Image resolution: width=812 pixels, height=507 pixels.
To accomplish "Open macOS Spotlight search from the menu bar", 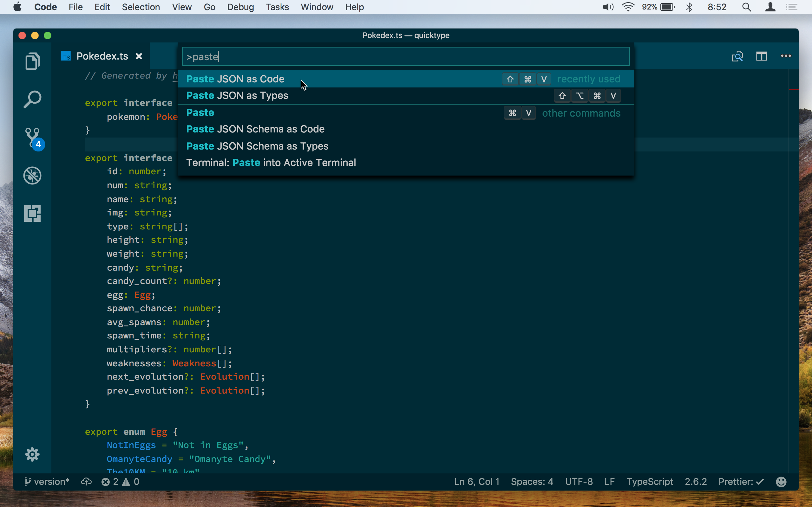I will click(747, 7).
